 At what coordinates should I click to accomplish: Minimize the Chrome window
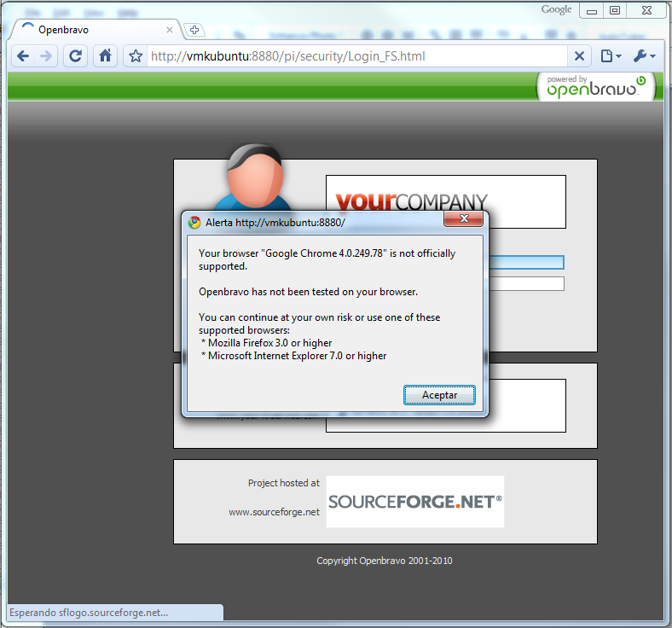pyautogui.click(x=592, y=11)
